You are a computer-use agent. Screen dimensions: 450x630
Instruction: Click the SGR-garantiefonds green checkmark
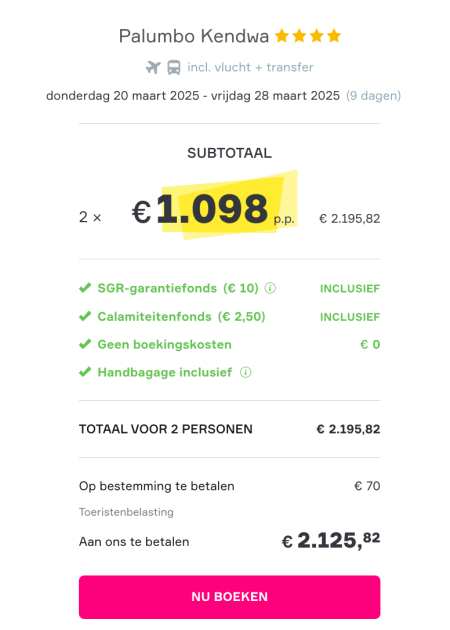tap(85, 288)
